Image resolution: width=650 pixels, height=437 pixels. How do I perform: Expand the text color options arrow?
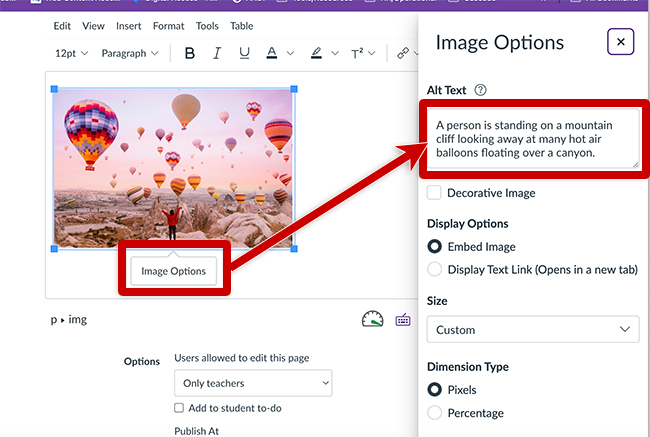click(x=291, y=53)
